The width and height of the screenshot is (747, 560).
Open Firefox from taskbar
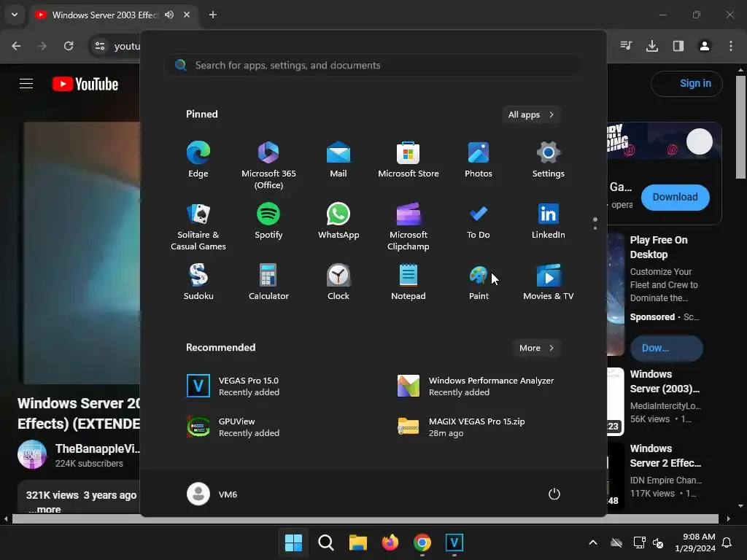pos(390,542)
